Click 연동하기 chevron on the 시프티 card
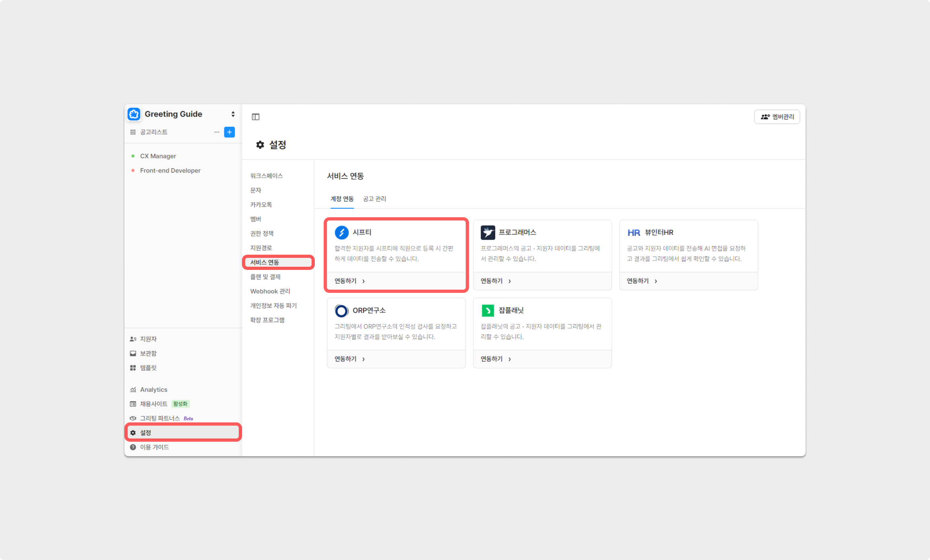This screenshot has height=560, width=930. [363, 281]
